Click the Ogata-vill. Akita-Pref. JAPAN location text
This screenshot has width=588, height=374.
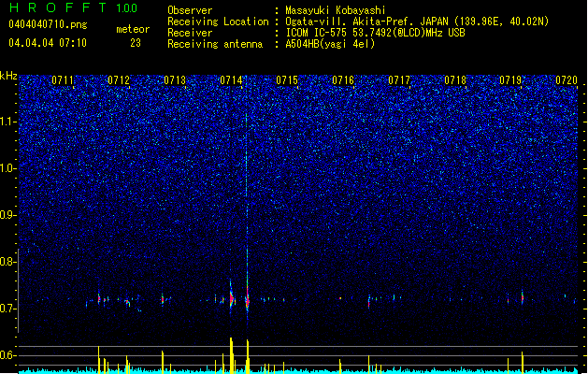[417, 22]
